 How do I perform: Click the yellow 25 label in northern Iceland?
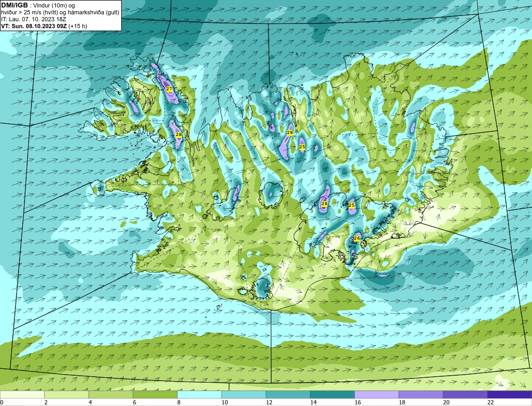(x=302, y=147)
